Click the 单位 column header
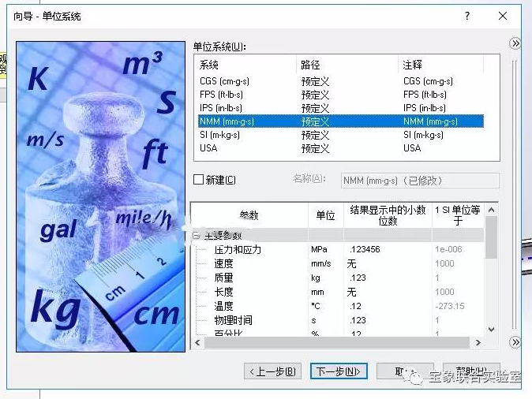 pyautogui.click(x=326, y=215)
